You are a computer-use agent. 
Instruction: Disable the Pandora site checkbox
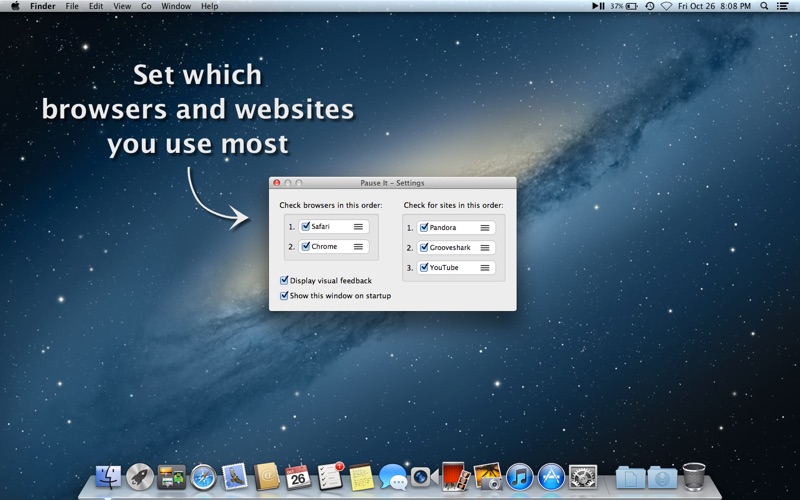pyautogui.click(x=424, y=228)
